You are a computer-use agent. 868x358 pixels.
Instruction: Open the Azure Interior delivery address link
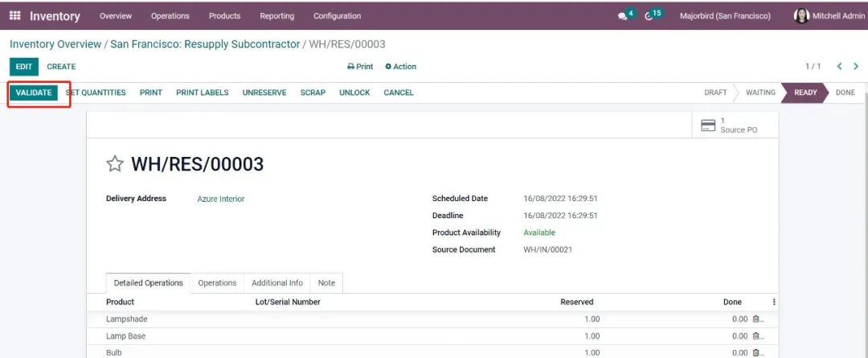coord(221,199)
